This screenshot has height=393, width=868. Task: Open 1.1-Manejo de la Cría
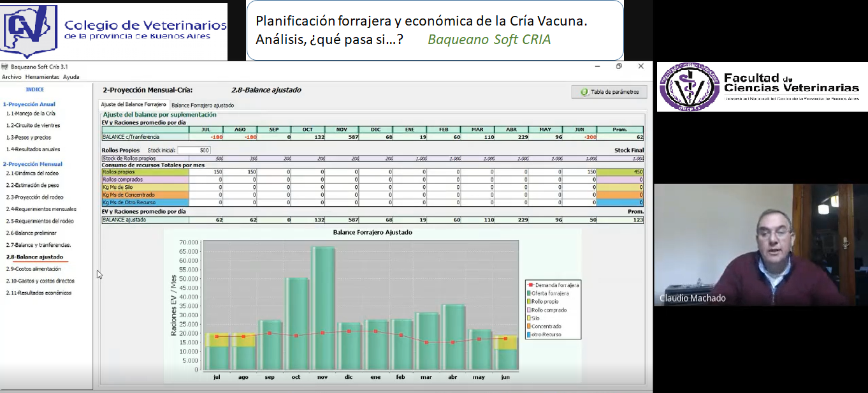31,113
